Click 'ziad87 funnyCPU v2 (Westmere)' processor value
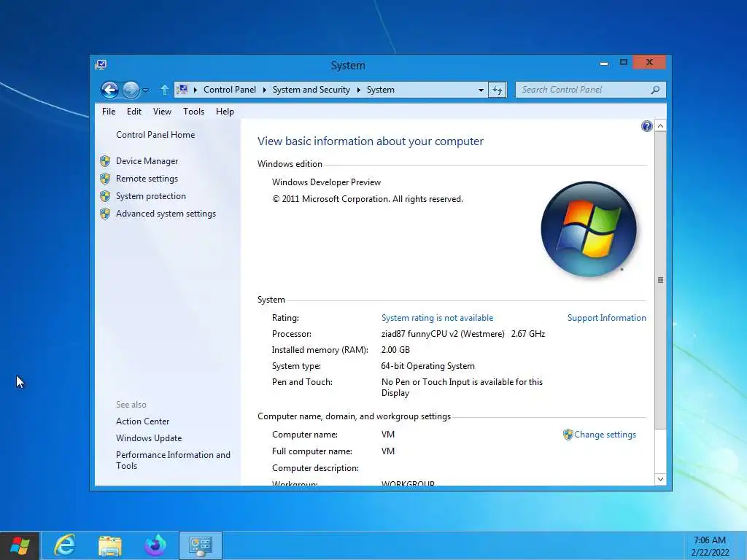This screenshot has height=560, width=747. [443, 334]
